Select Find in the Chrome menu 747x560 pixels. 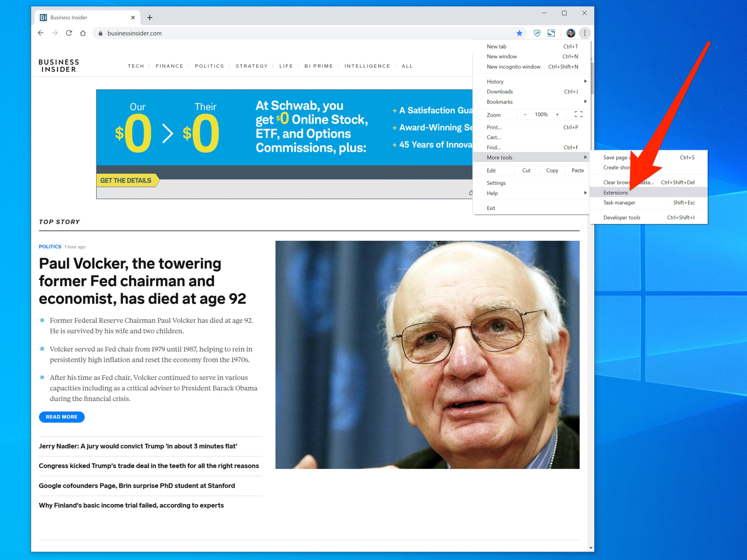point(531,147)
